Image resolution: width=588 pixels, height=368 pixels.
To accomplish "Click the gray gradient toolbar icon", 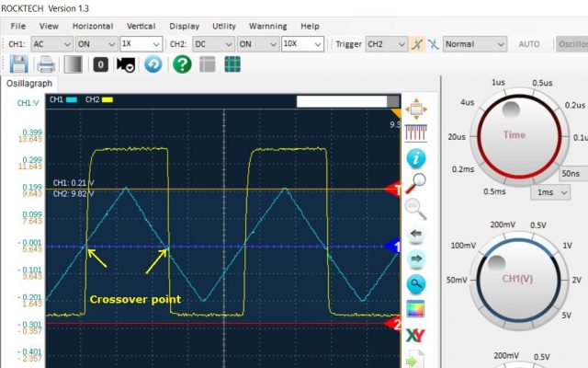I will [73, 64].
